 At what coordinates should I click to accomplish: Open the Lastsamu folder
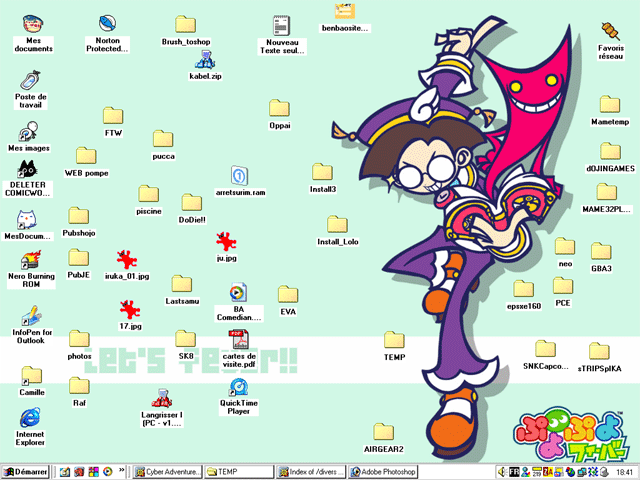(182, 284)
